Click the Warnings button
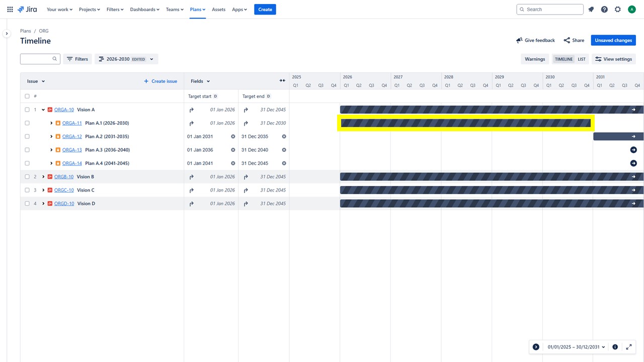Image resolution: width=644 pixels, height=362 pixels. [535, 59]
